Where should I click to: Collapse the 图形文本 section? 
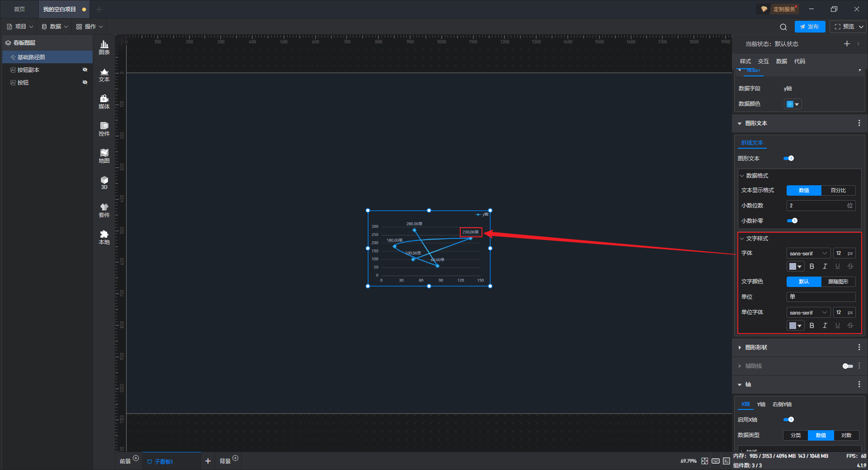(740, 123)
